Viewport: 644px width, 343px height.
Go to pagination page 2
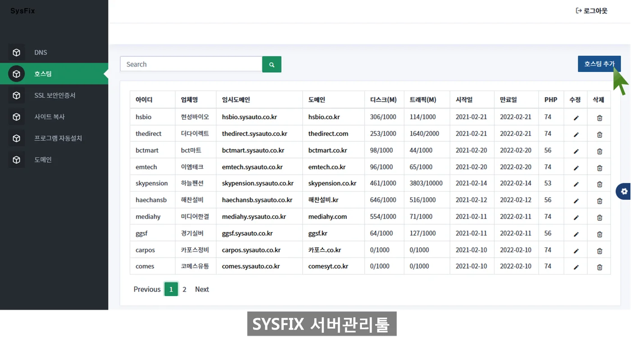(184, 289)
